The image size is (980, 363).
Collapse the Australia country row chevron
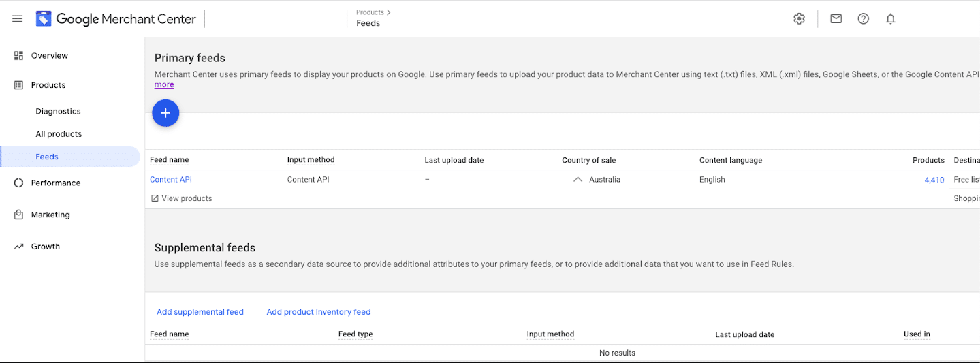click(x=578, y=180)
